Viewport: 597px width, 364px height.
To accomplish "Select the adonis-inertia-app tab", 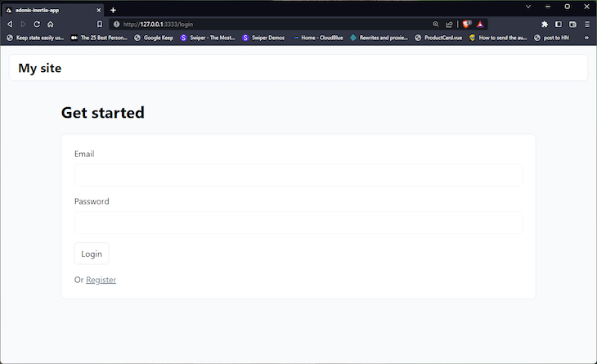I will tap(49, 10).
